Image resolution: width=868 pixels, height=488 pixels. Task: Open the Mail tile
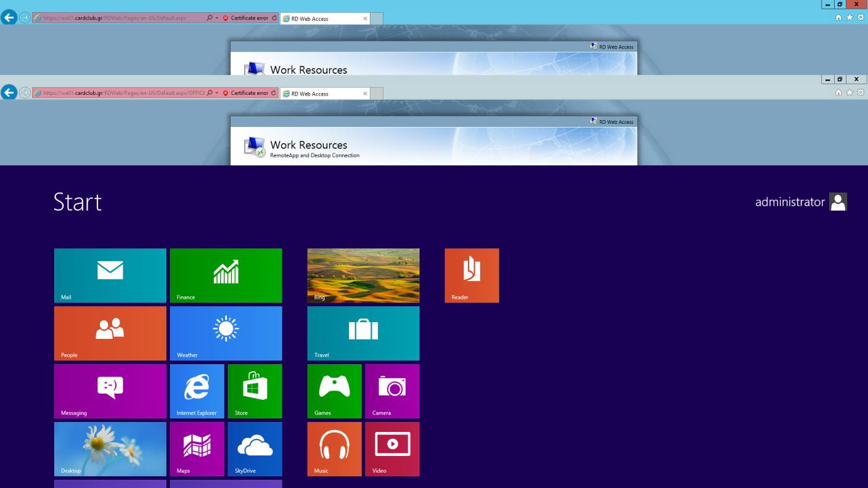click(110, 275)
